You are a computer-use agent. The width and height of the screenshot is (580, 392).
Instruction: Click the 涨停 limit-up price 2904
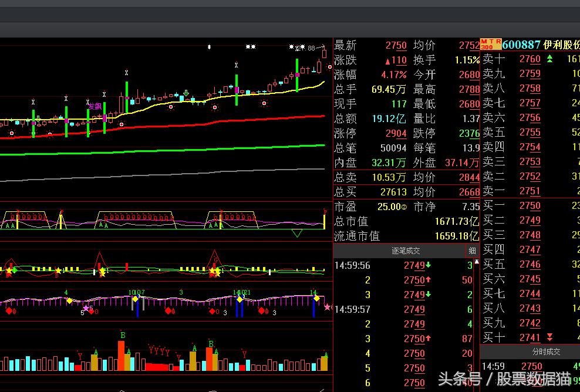396,133
